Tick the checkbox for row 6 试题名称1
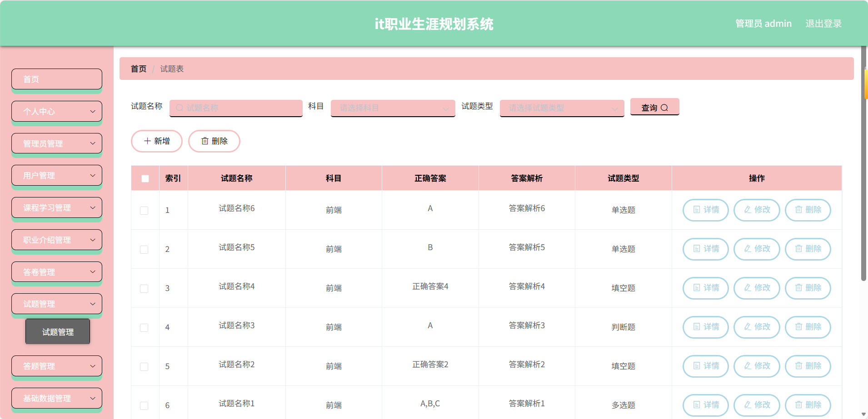Image resolution: width=868 pixels, height=419 pixels. tap(144, 406)
